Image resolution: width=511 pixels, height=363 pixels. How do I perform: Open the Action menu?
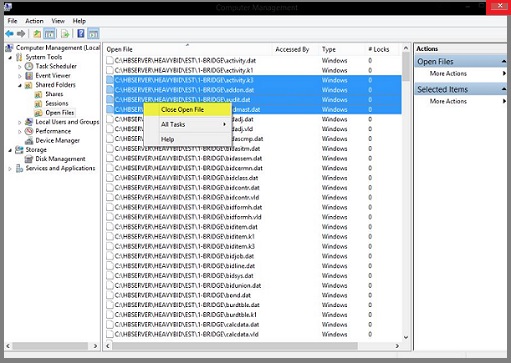coord(34,21)
